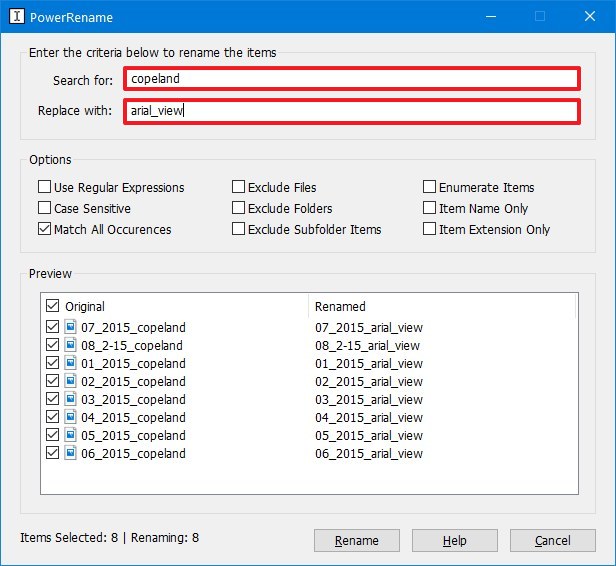Viewport: 616px width, 566px height.
Task: Select the file name 02_2015_copeland
Action: pyautogui.click(x=133, y=382)
